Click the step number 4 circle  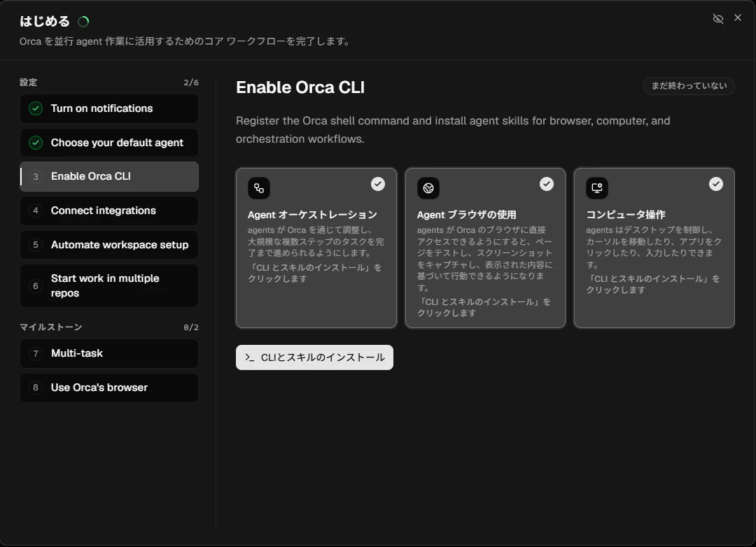36,211
